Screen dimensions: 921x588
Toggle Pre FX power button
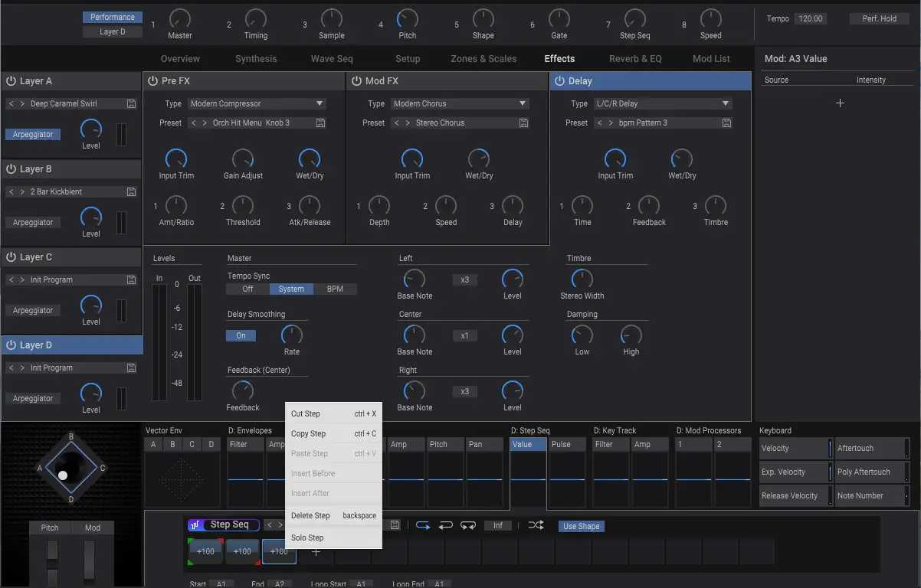pos(152,81)
